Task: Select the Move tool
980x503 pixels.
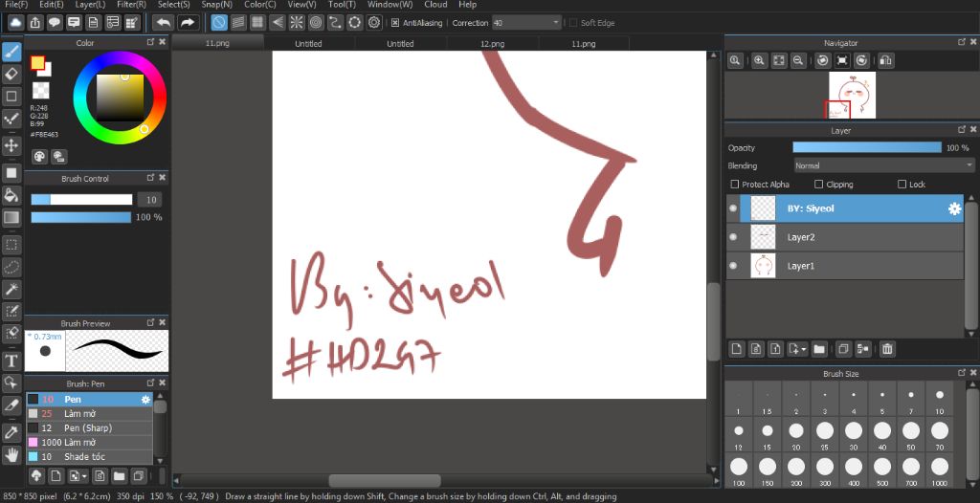Action: coord(11,145)
